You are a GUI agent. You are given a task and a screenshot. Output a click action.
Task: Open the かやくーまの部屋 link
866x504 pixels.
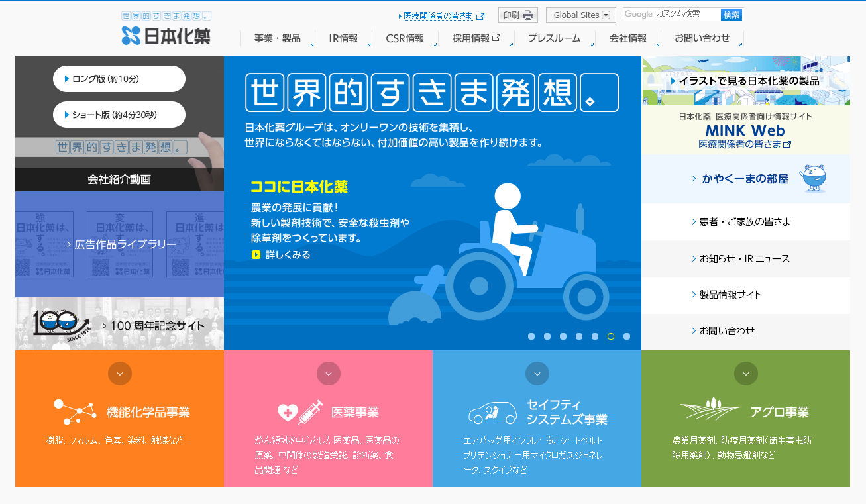pos(746,179)
